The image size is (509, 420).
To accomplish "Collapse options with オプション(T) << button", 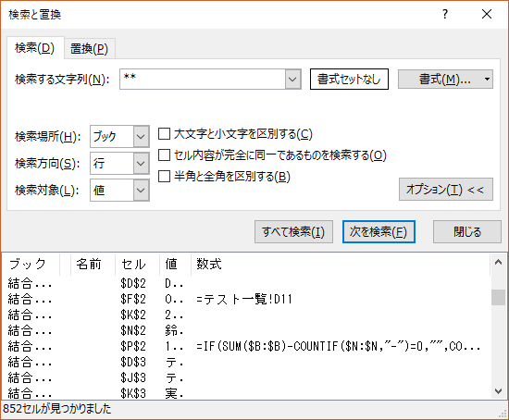I will pyautogui.click(x=446, y=190).
